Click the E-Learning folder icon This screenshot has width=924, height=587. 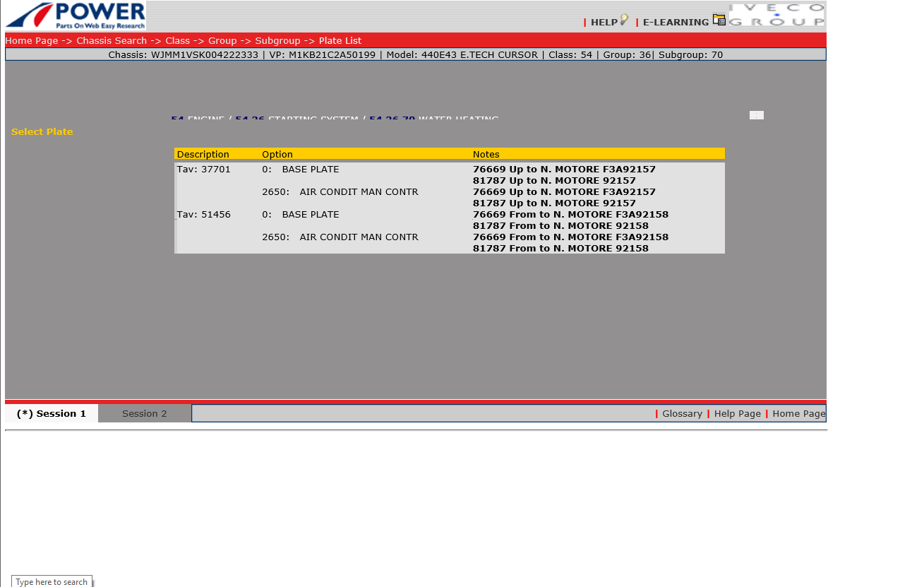[719, 20]
